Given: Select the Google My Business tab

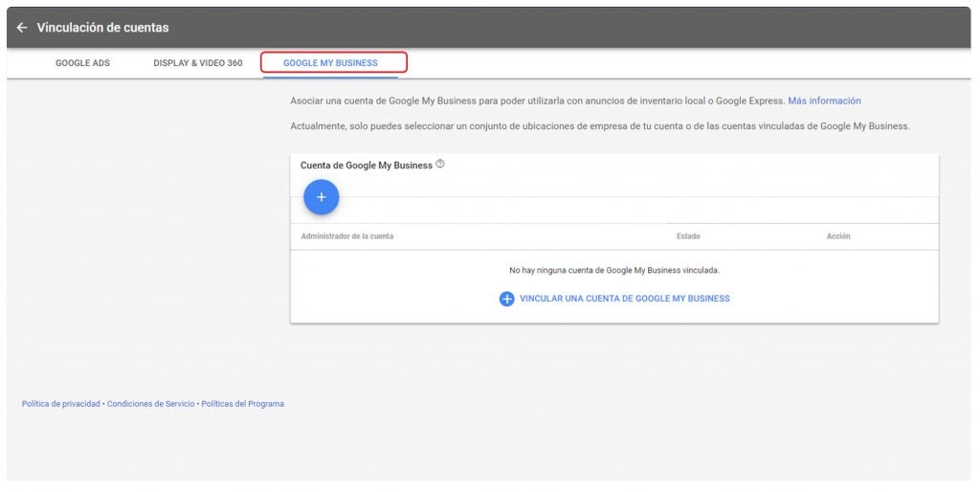Looking at the screenshot, I should [330, 63].
